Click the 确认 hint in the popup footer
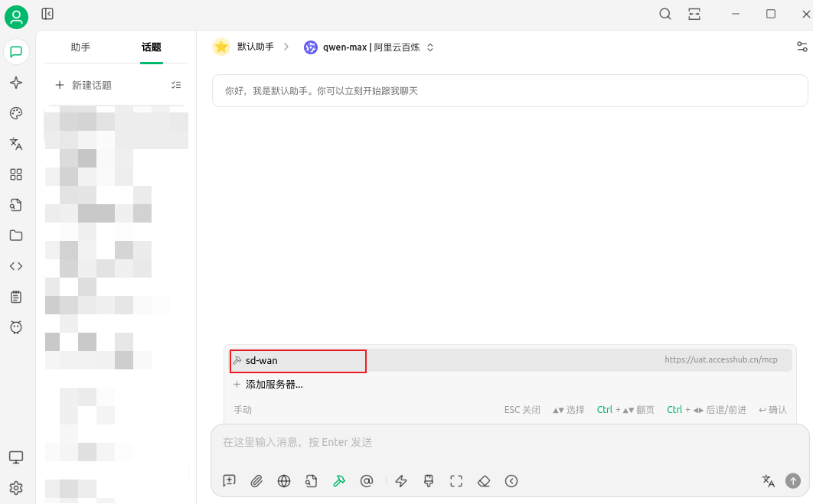The height and width of the screenshot is (504, 813). 772,410
